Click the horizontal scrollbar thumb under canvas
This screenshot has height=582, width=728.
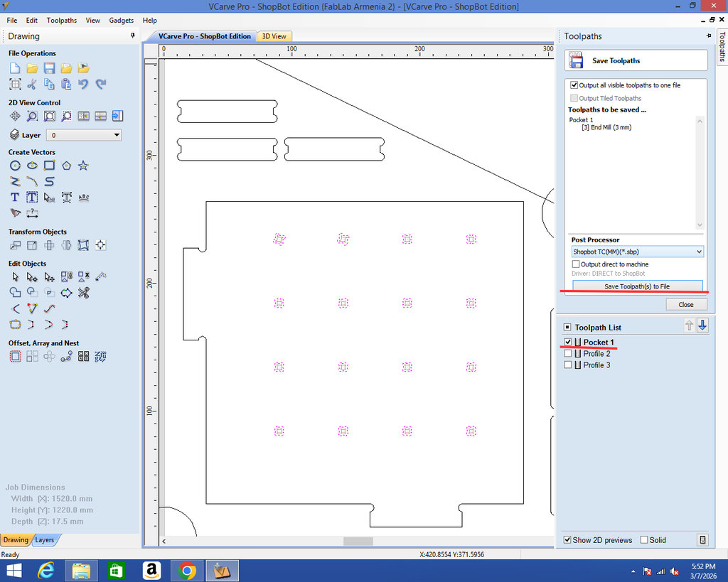pos(358,541)
